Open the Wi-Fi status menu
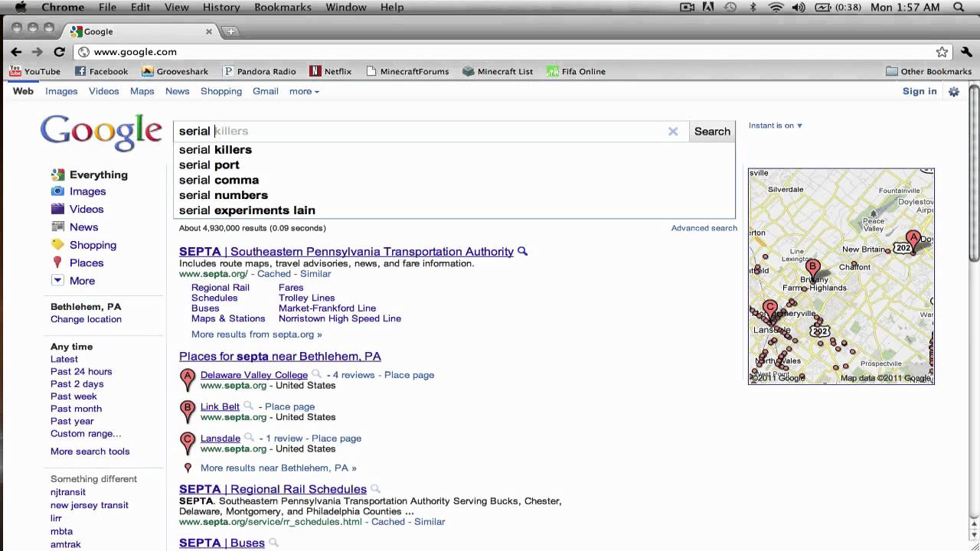Image resolution: width=980 pixels, height=551 pixels. (x=776, y=7)
